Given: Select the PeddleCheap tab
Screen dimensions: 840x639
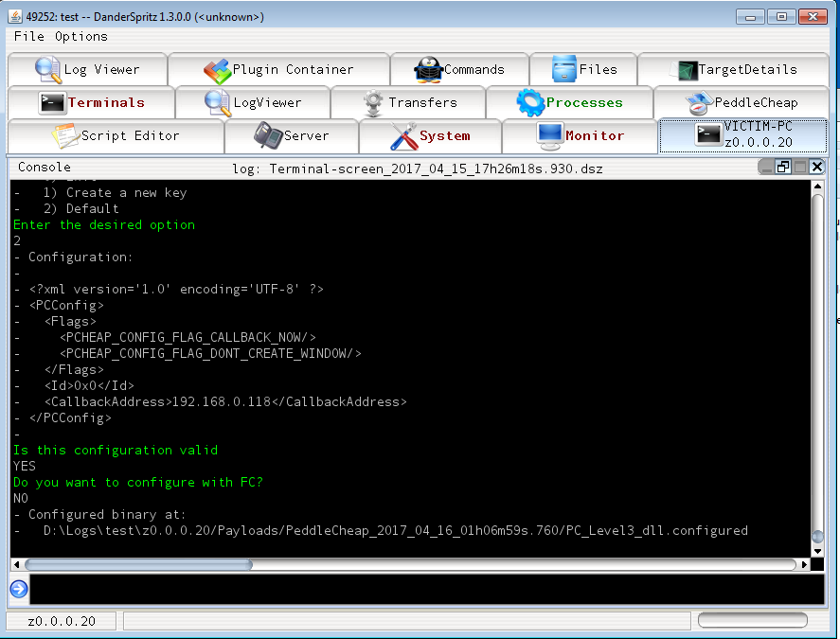Looking at the screenshot, I should pyautogui.click(x=742, y=102).
